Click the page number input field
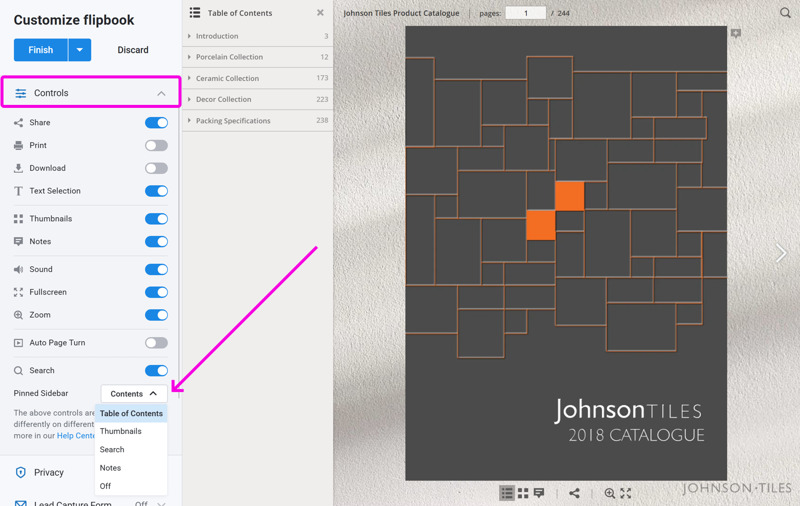 pyautogui.click(x=526, y=13)
